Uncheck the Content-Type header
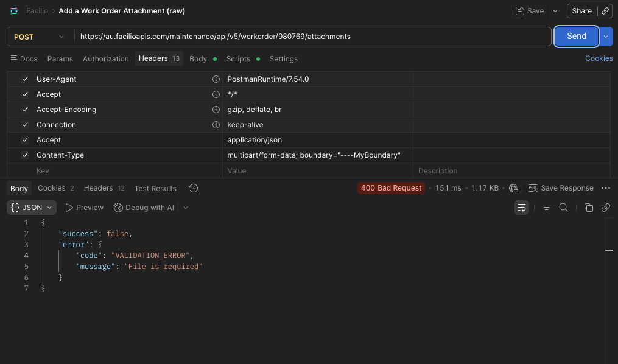Viewport: 618px width, 364px height. tap(25, 155)
